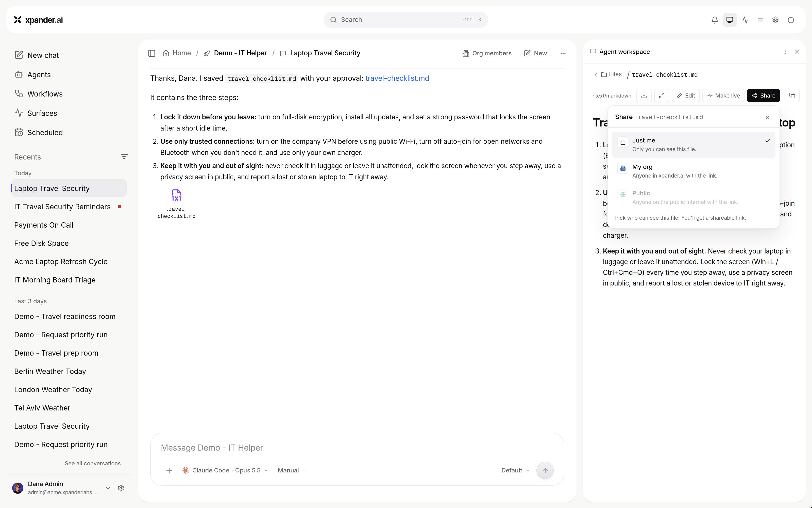
Task: Open Claude Code Opus 5.5 model dropdown
Action: coord(225,470)
